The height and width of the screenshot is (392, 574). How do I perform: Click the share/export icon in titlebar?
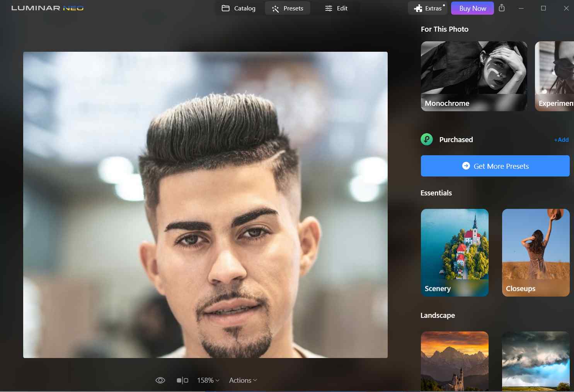point(502,8)
